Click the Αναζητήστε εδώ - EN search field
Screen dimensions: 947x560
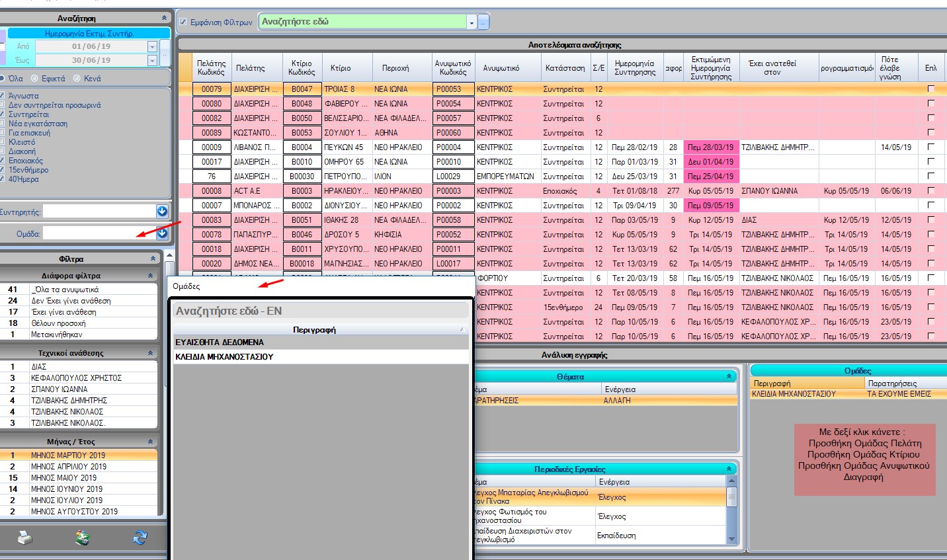pos(321,311)
